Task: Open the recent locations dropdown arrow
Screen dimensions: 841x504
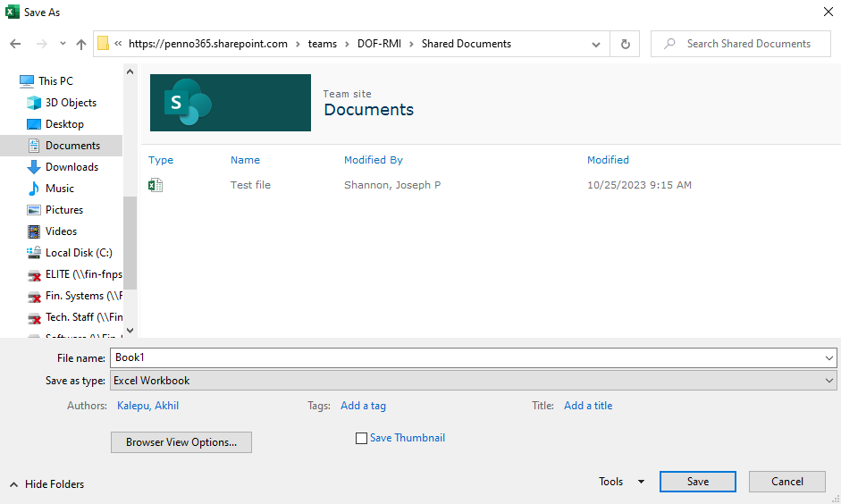Action: (63, 44)
